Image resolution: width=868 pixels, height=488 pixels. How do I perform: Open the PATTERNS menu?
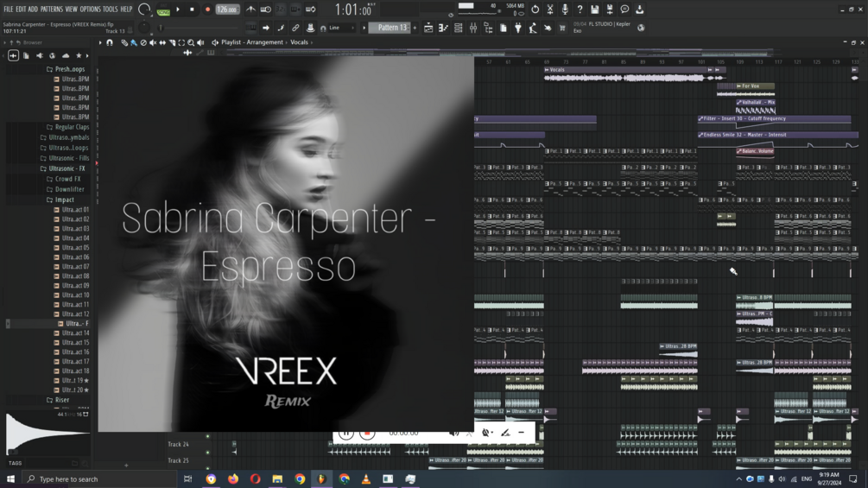pyautogui.click(x=52, y=9)
